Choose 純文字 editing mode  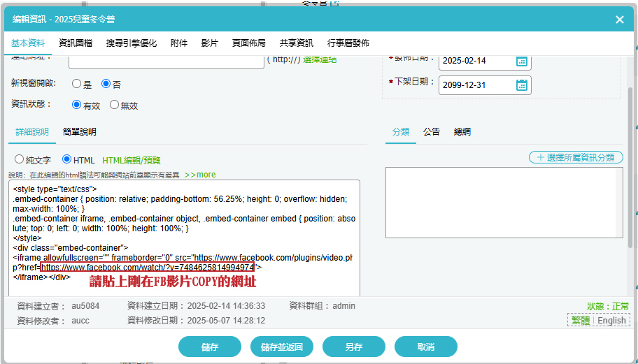pyautogui.click(x=19, y=159)
